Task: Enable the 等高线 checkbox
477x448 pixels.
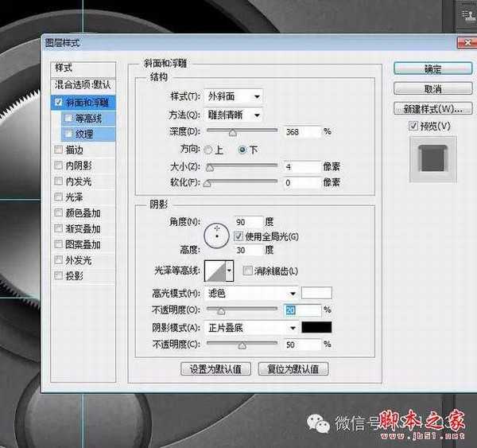Action: tap(68, 119)
